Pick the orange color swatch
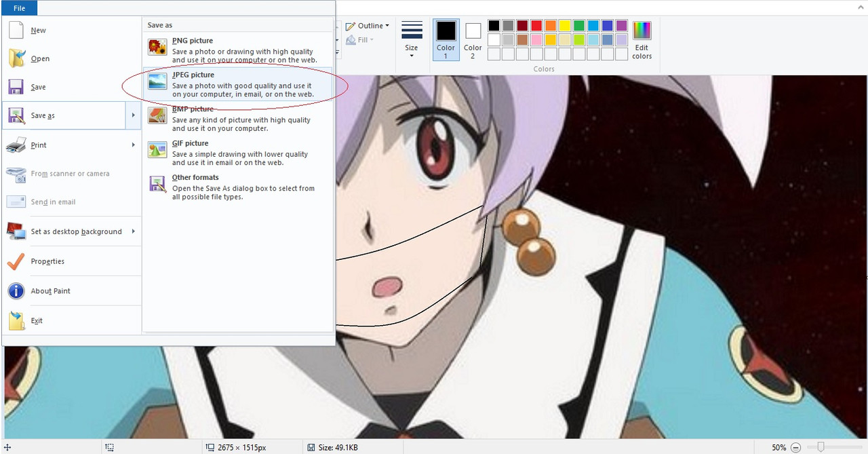 tap(551, 26)
